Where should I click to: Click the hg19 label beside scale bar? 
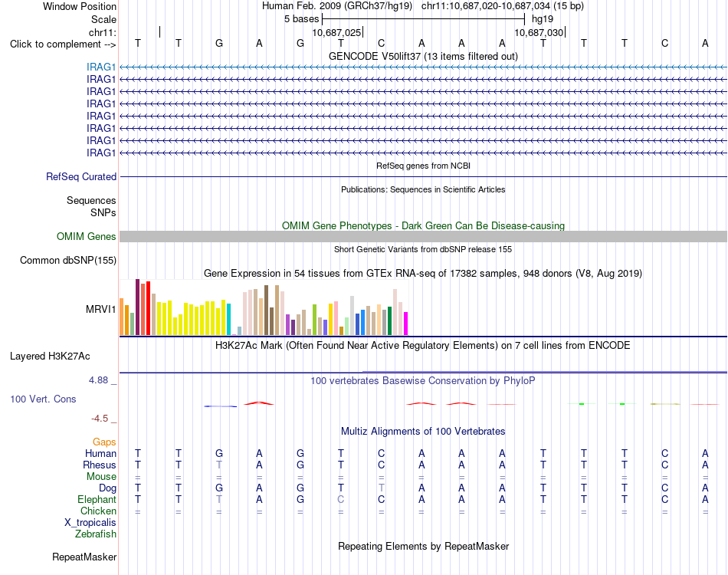tap(543, 19)
